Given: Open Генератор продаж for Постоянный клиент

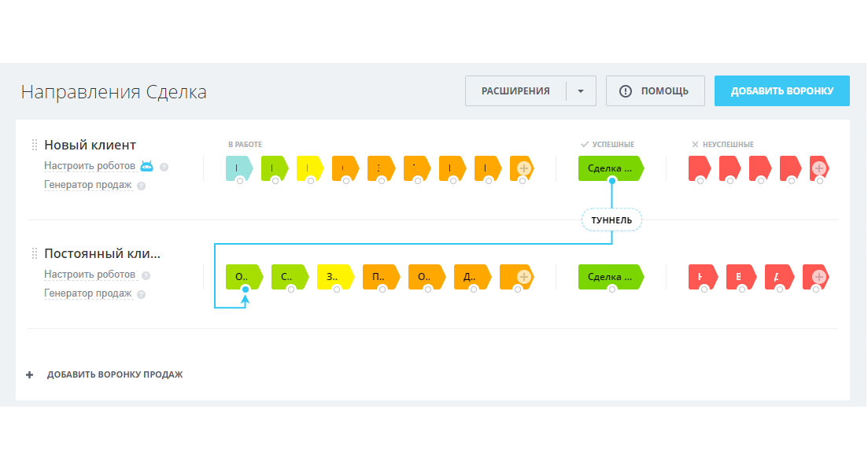Looking at the screenshot, I should tap(87, 293).
